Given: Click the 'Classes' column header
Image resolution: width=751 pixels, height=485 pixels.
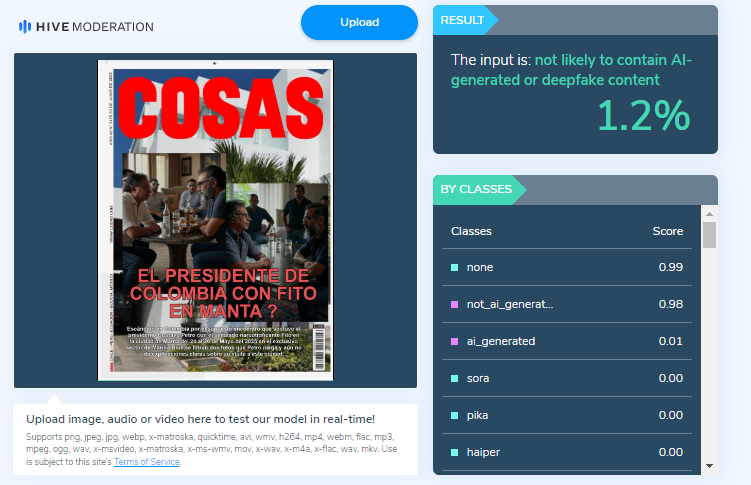Looking at the screenshot, I should pyautogui.click(x=471, y=231).
